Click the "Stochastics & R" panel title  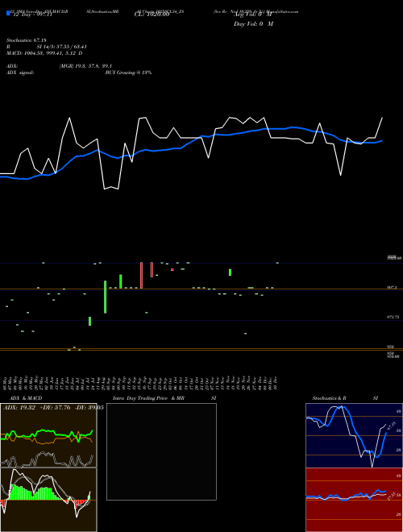pos(329,398)
